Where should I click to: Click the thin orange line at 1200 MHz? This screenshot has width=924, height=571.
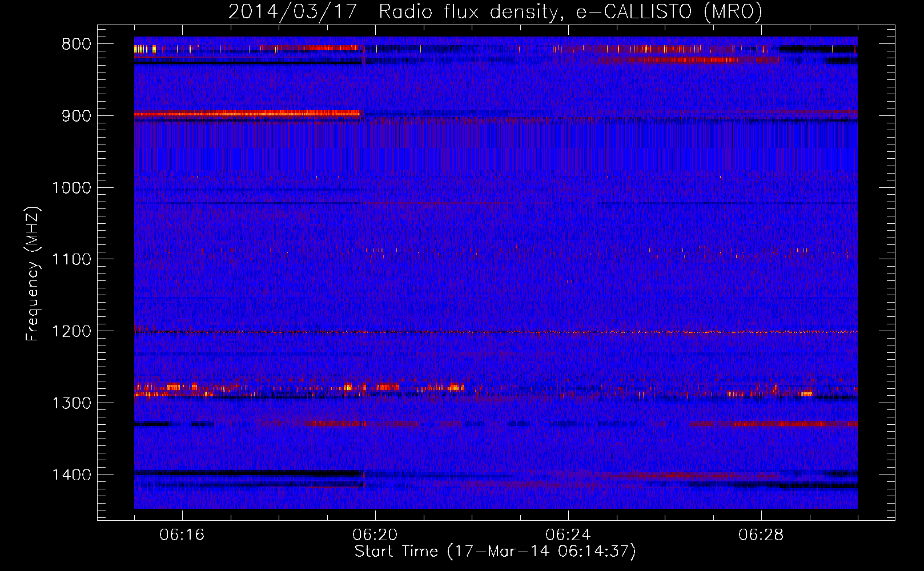(496, 332)
